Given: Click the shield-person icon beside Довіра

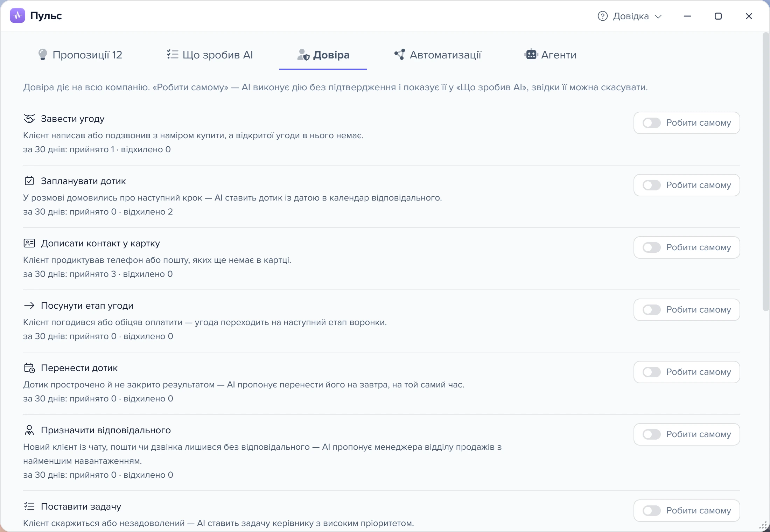Looking at the screenshot, I should click(303, 55).
